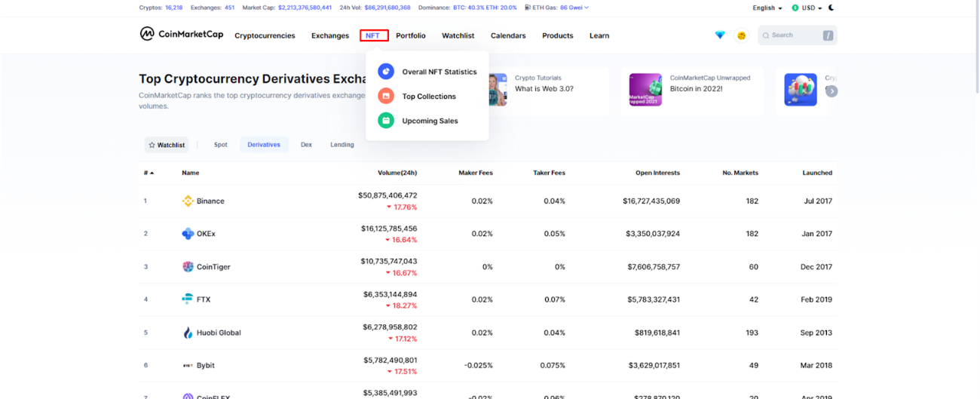Click the Binance exchange logo
980x399 pixels.
(188, 201)
